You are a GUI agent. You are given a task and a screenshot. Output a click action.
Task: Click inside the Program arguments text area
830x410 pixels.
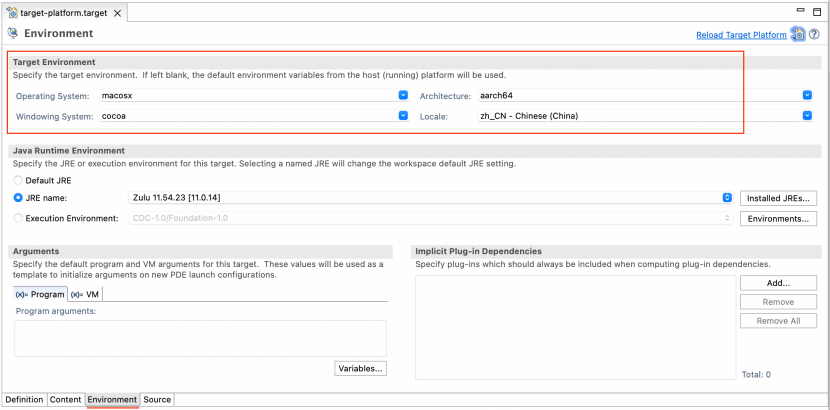pyautogui.click(x=200, y=338)
